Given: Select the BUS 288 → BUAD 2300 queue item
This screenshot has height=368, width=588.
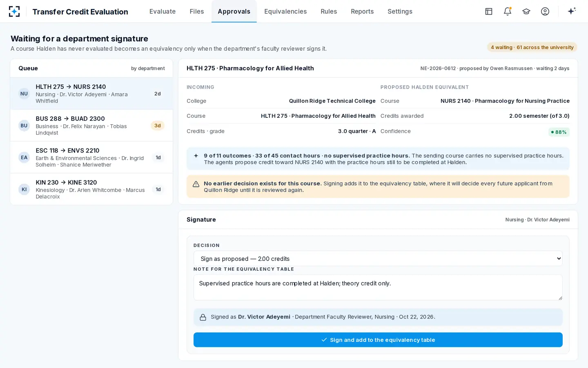Looking at the screenshot, I should click(91, 126).
